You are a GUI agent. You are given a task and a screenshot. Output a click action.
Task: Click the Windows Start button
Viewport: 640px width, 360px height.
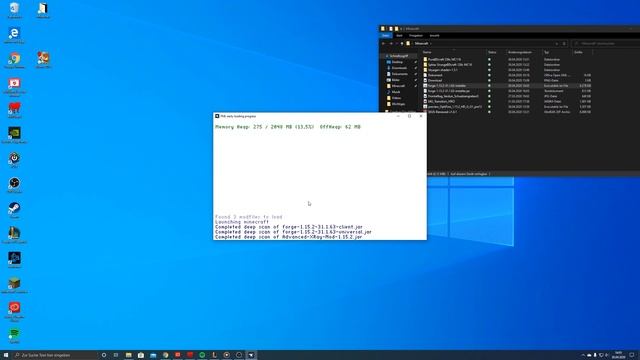coord(6,355)
